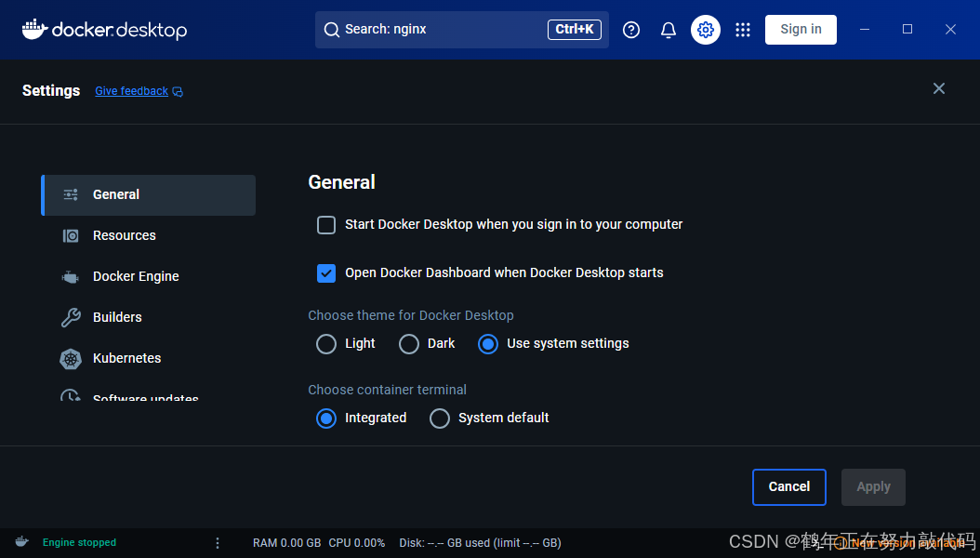Select Use system settings theme

tap(488, 344)
